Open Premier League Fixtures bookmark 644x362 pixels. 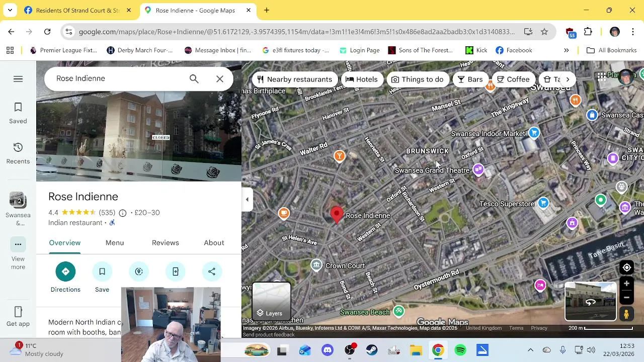tap(63, 50)
